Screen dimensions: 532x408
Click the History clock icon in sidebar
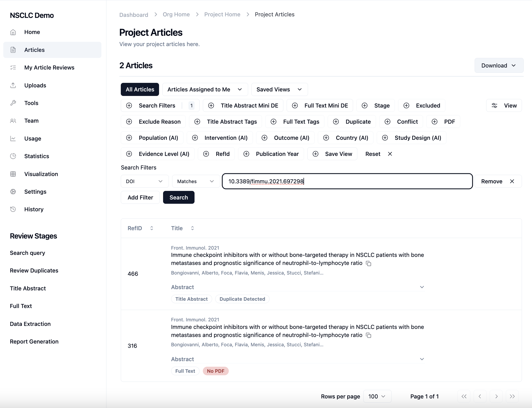pos(13,209)
